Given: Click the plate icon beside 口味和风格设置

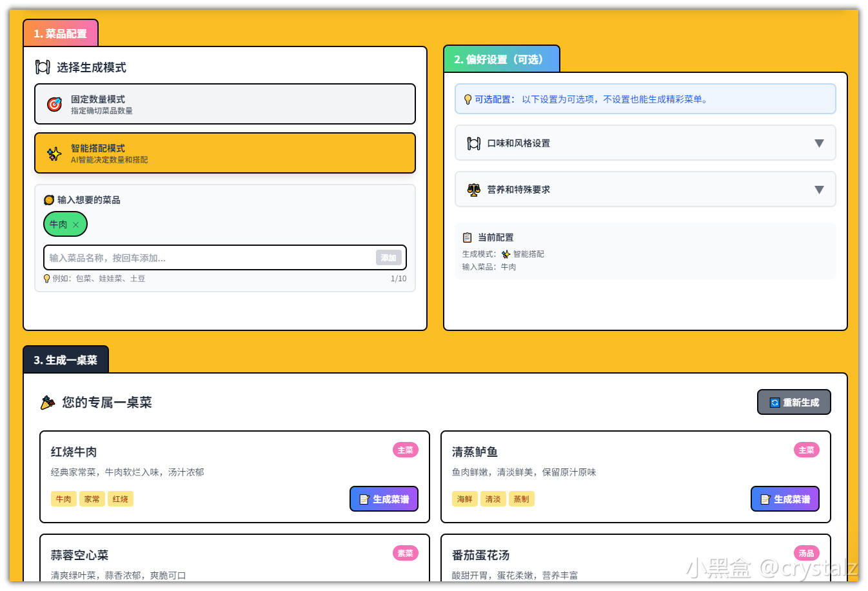Looking at the screenshot, I should tap(474, 143).
